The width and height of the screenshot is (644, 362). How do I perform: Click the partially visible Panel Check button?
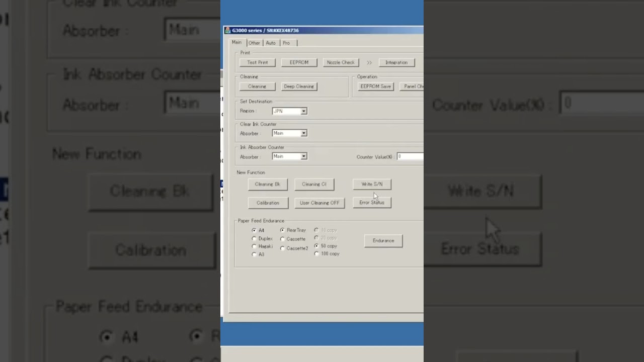point(413,86)
